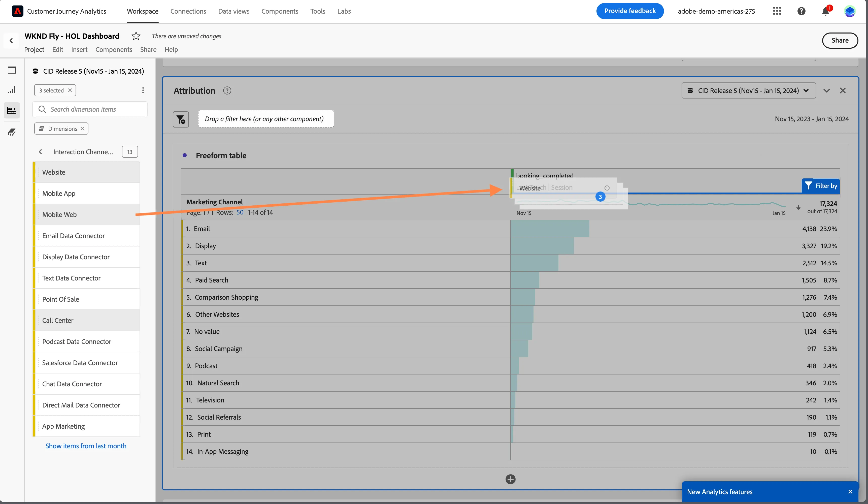This screenshot has width=868, height=504.
Task: Click the add filter funnel icon
Action: (x=181, y=119)
